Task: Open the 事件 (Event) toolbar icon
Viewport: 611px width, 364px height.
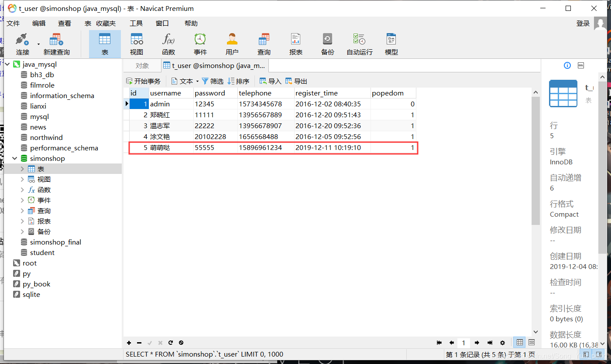Action: (200, 44)
